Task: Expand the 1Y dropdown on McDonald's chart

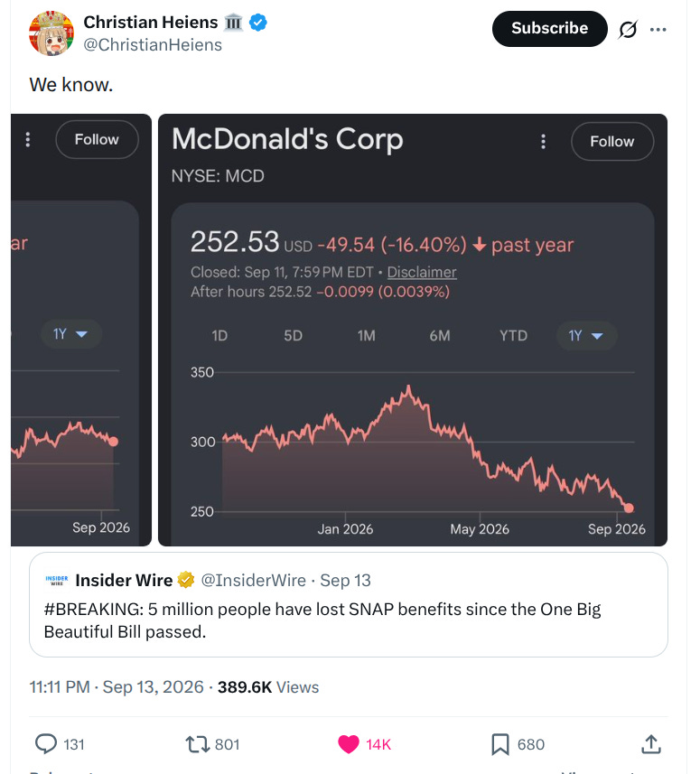Action: pos(586,336)
